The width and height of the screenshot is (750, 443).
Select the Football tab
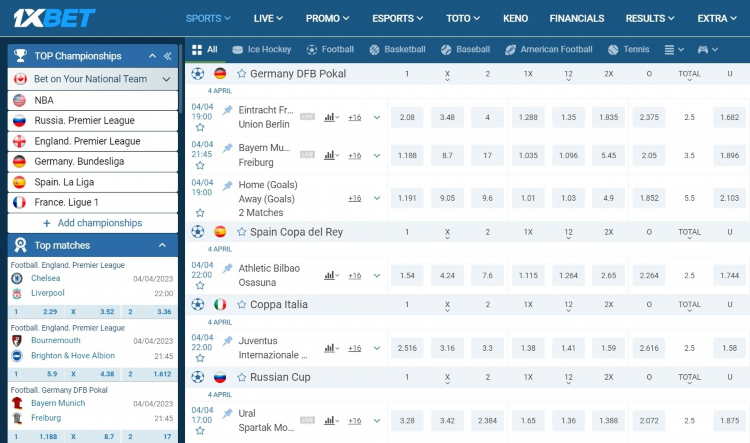pyautogui.click(x=330, y=49)
